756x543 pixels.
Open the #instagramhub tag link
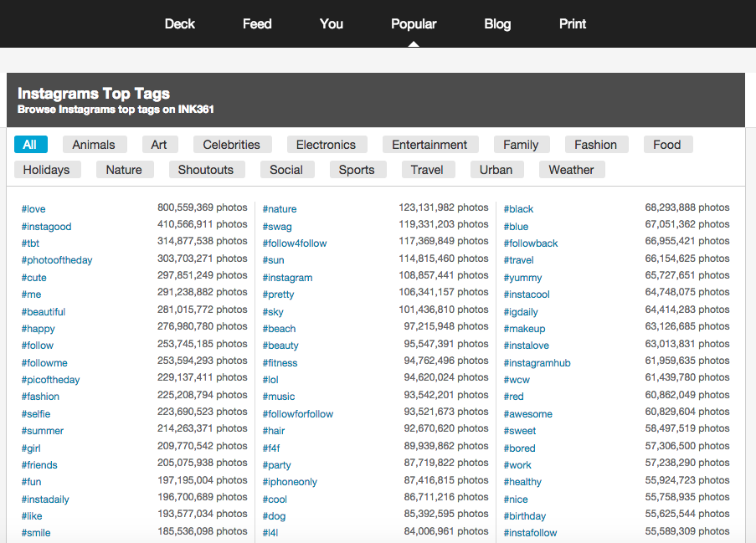click(537, 363)
